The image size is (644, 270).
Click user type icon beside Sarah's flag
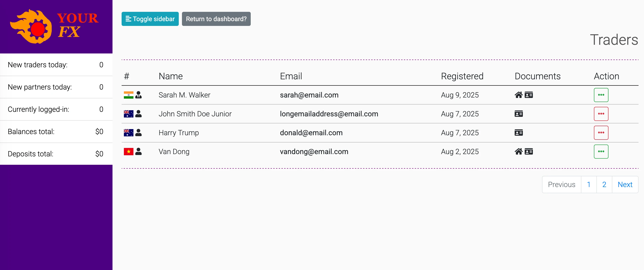pos(138,95)
